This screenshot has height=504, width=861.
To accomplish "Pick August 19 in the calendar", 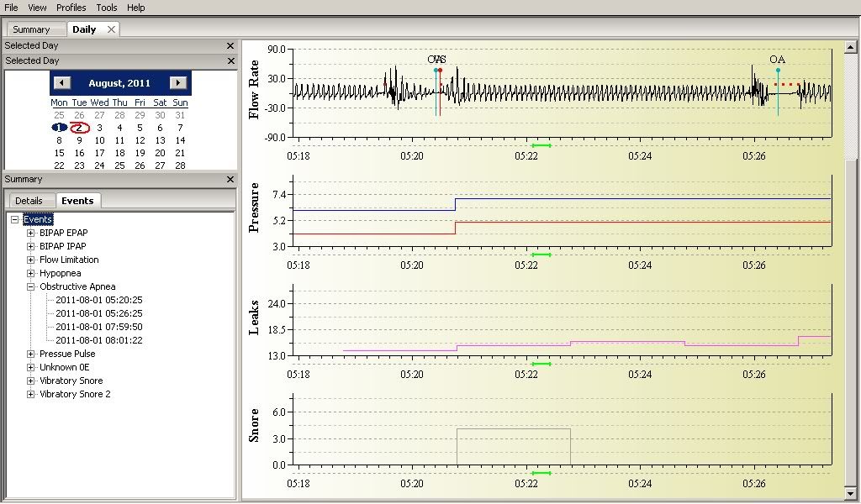I will (140, 153).
